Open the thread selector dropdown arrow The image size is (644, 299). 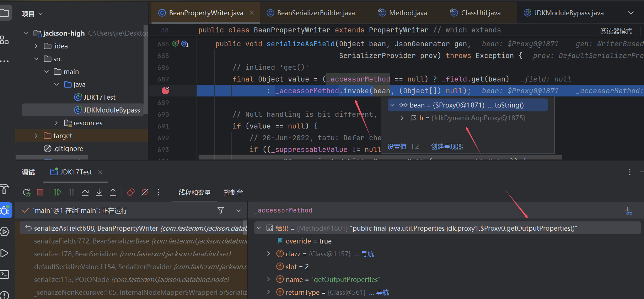coord(238,211)
